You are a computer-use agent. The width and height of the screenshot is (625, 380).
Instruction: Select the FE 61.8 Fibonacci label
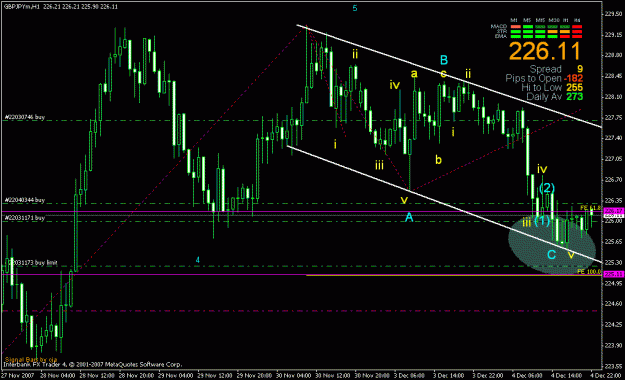591,208
